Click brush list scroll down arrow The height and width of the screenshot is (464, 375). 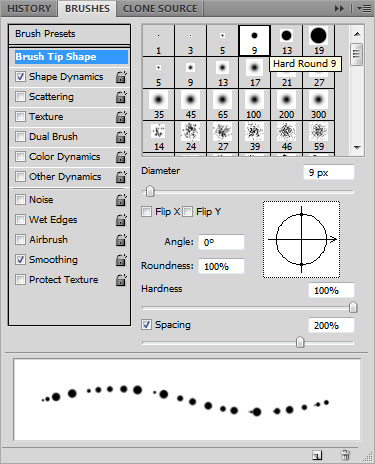coord(357,147)
